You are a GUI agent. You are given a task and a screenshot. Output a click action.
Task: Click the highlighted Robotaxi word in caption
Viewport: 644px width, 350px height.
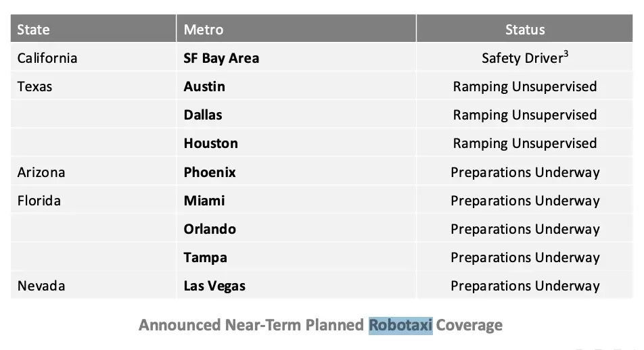pos(400,326)
